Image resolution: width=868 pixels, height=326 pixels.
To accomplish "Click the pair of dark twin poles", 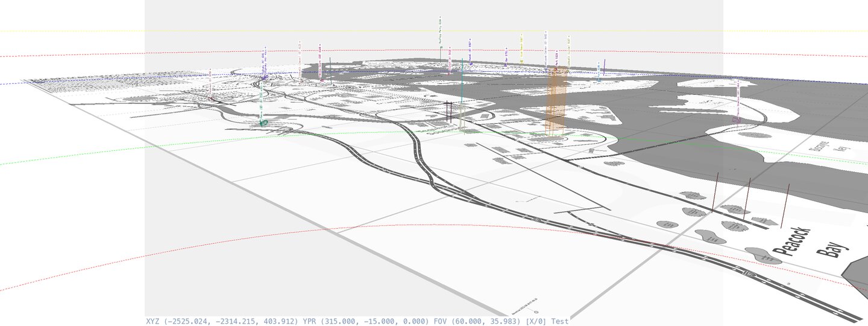I will point(449,113).
